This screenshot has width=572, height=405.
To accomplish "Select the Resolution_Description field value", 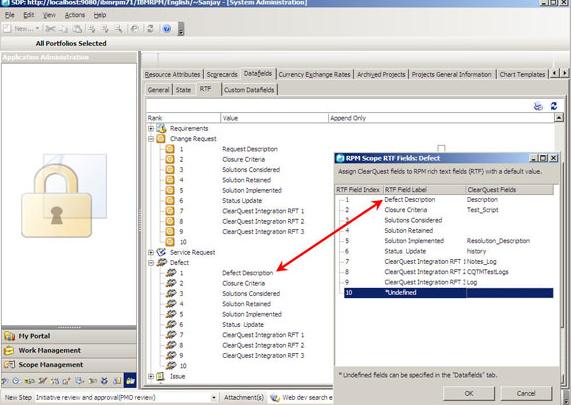I will (x=498, y=241).
